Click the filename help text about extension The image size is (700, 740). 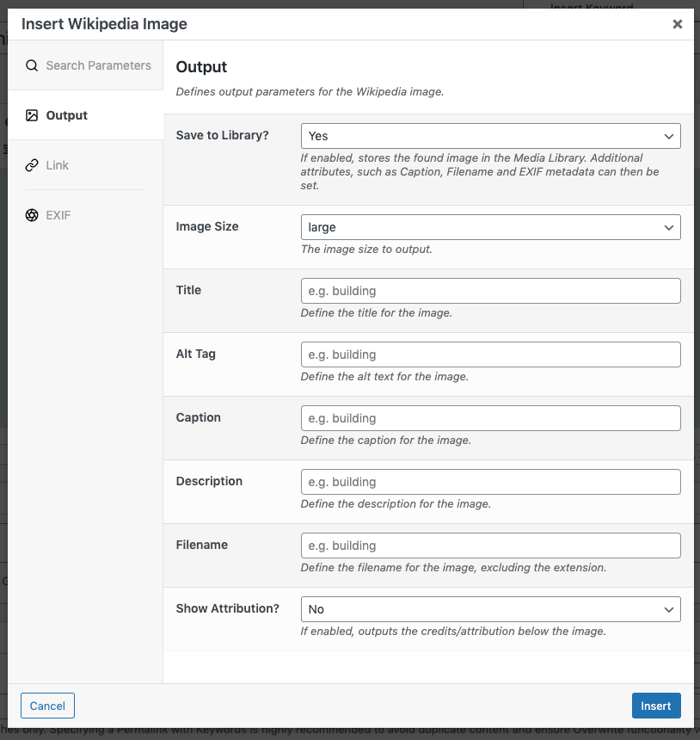[x=453, y=568]
